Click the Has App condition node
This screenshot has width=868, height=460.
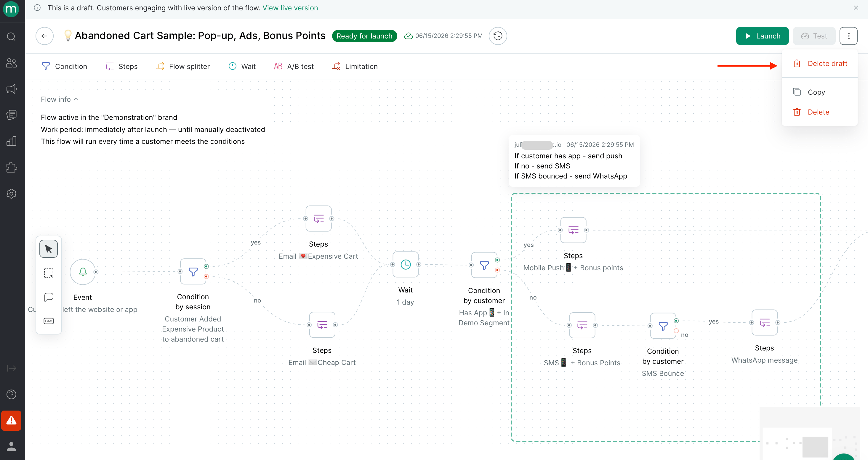tap(484, 265)
